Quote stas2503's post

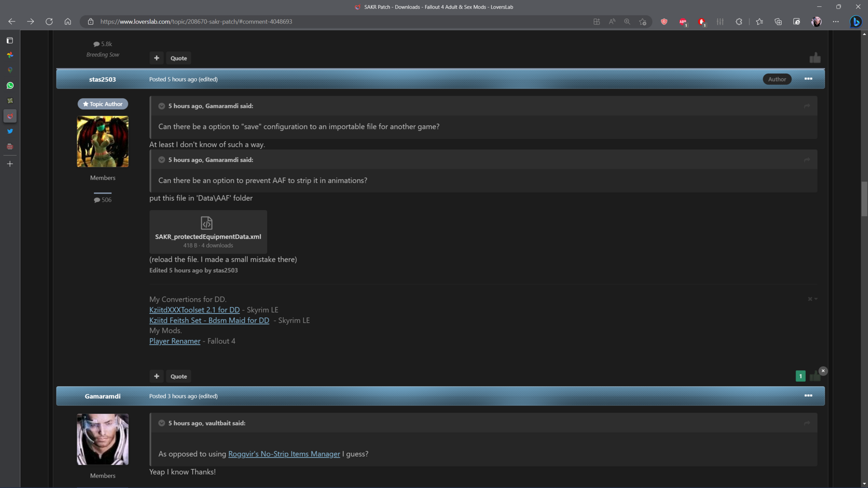(x=179, y=376)
